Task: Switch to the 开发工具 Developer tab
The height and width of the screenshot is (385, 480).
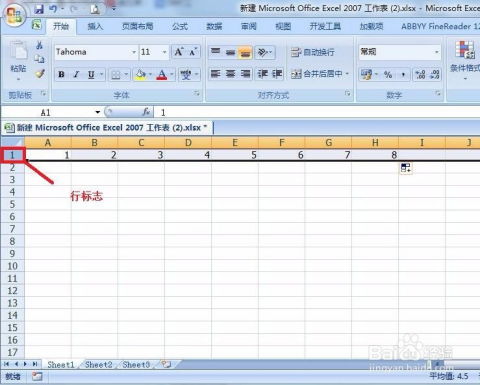Action: (325, 26)
